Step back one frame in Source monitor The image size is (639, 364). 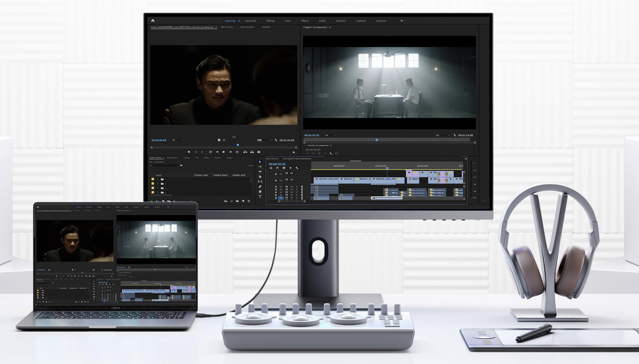pos(217,152)
